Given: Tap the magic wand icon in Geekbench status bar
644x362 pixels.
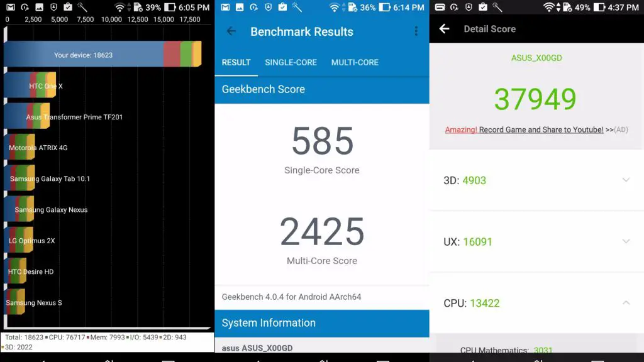Looking at the screenshot, I should click(297, 7).
